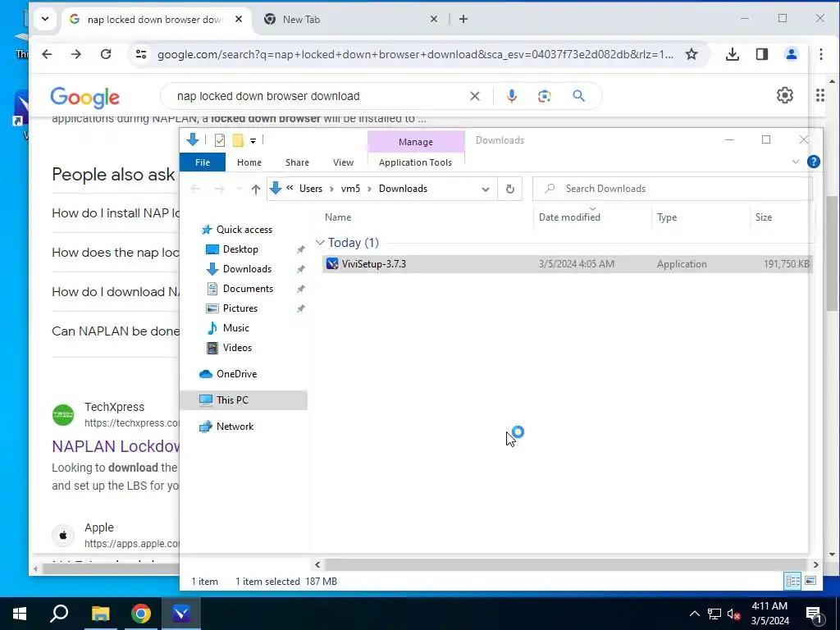Go back in Chrome browser history
The width and height of the screenshot is (840, 630).
click(x=47, y=54)
